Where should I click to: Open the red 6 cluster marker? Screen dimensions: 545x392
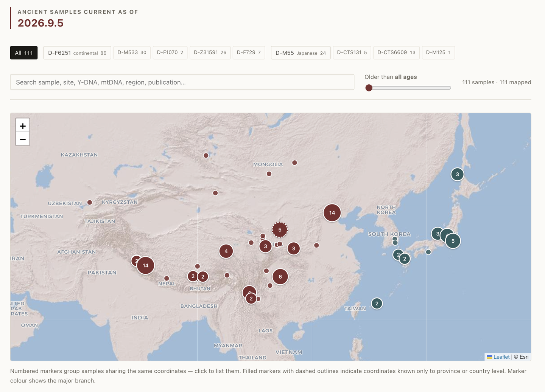280,277
